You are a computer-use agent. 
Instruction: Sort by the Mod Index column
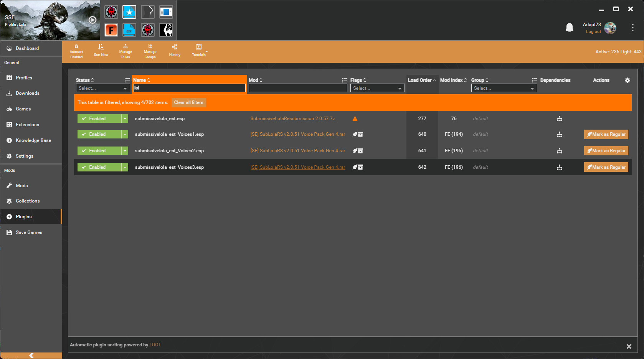[x=454, y=80]
